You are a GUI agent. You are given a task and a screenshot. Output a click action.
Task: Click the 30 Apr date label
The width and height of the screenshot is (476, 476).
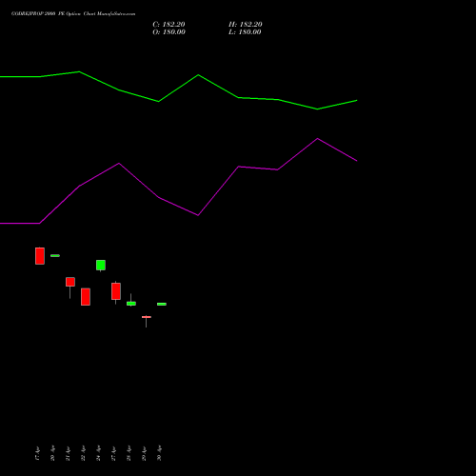click(x=159, y=453)
